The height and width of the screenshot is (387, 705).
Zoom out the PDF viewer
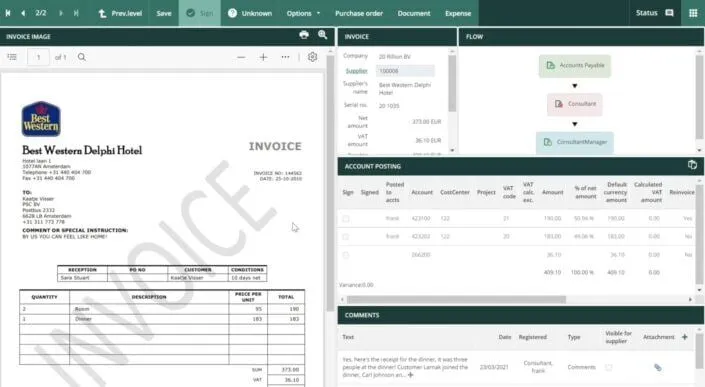pos(241,57)
